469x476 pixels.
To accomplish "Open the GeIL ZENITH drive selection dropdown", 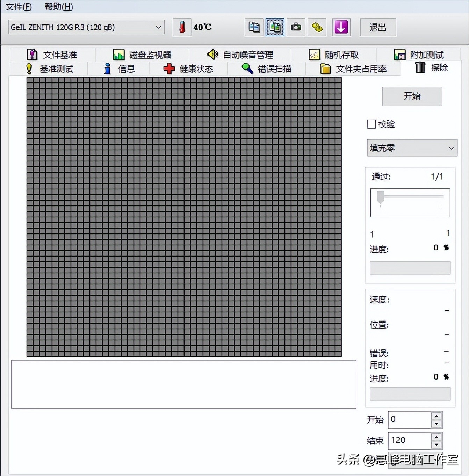I will [x=87, y=27].
